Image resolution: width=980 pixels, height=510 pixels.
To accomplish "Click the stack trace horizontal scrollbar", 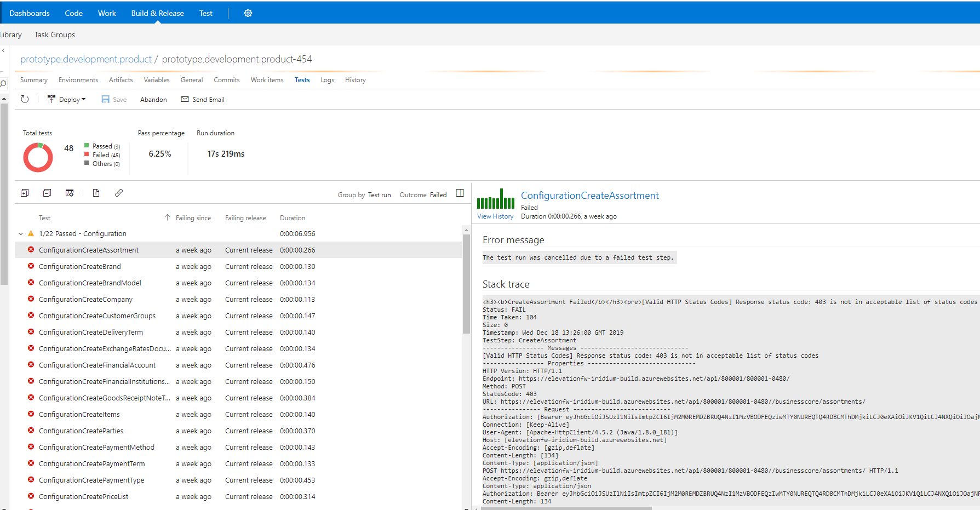I will tap(566, 508).
